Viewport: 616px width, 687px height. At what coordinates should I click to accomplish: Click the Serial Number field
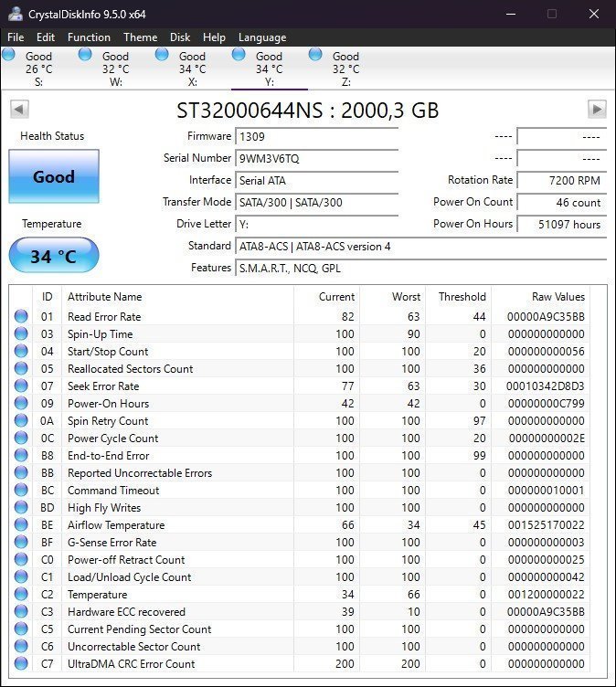[316, 159]
